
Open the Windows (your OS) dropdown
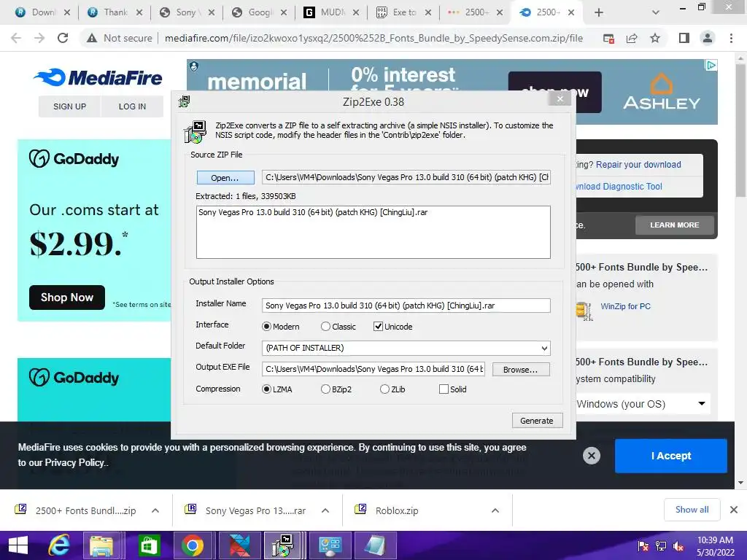[x=642, y=404]
